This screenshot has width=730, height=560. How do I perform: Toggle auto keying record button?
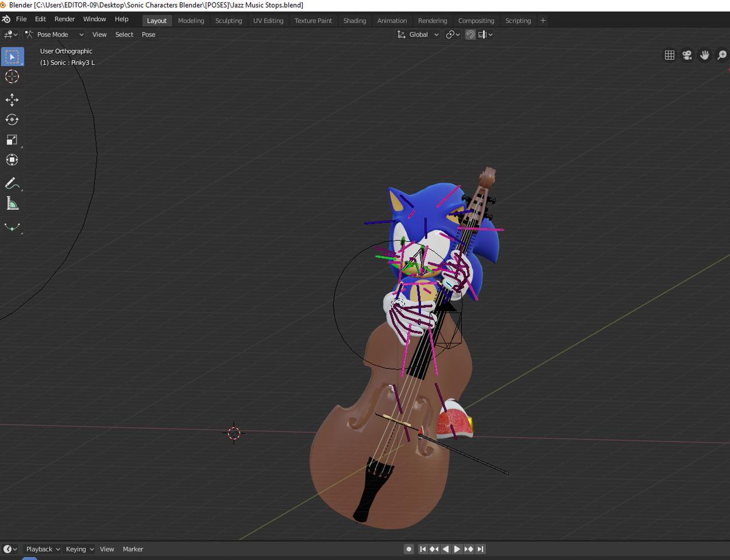point(409,549)
